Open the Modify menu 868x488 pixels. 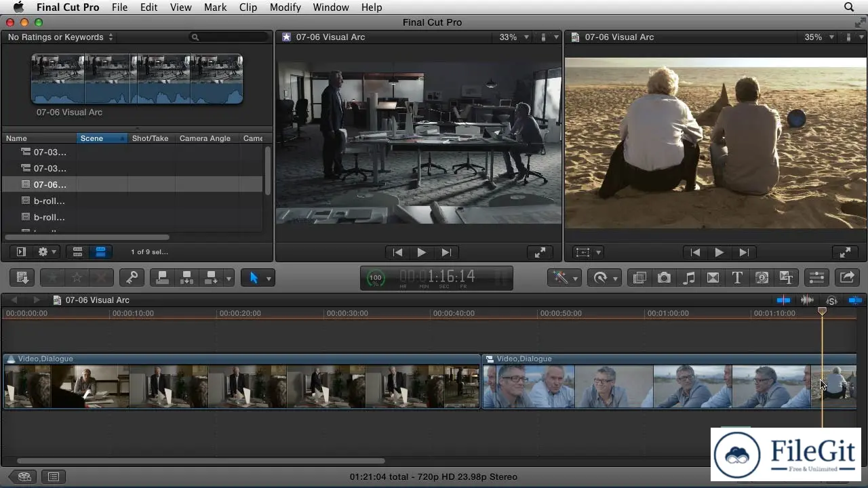pos(285,7)
